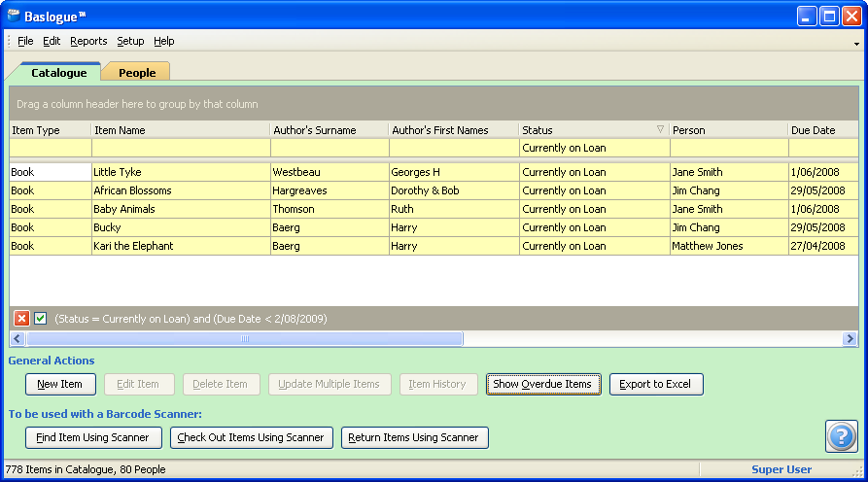
Task: Sort by the Item Name column header
Action: 181,130
